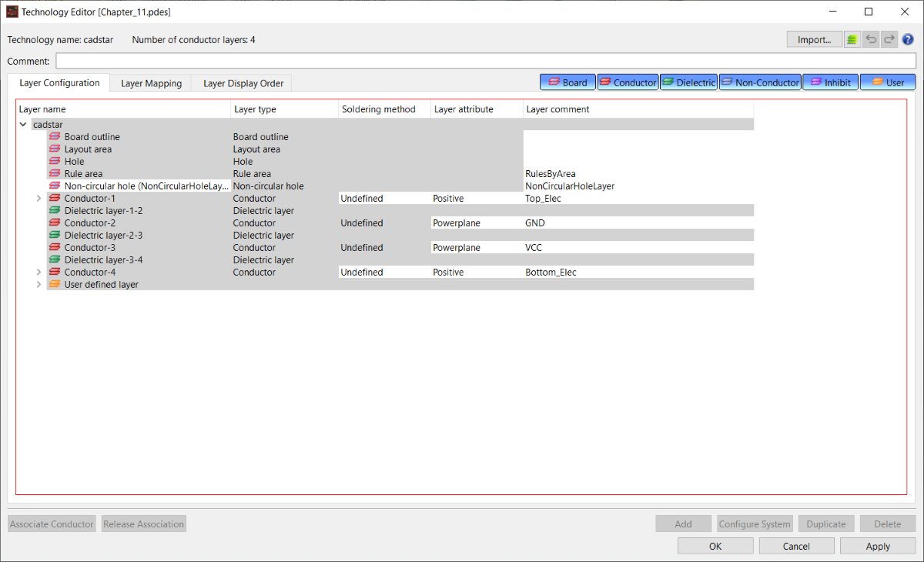Click the Layer name column header
924x562 pixels.
tap(123, 109)
